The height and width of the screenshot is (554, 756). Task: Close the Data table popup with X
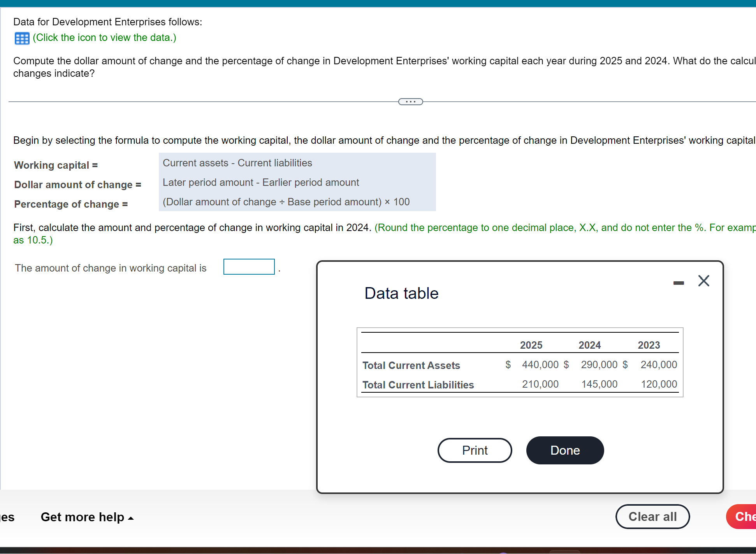tap(703, 281)
